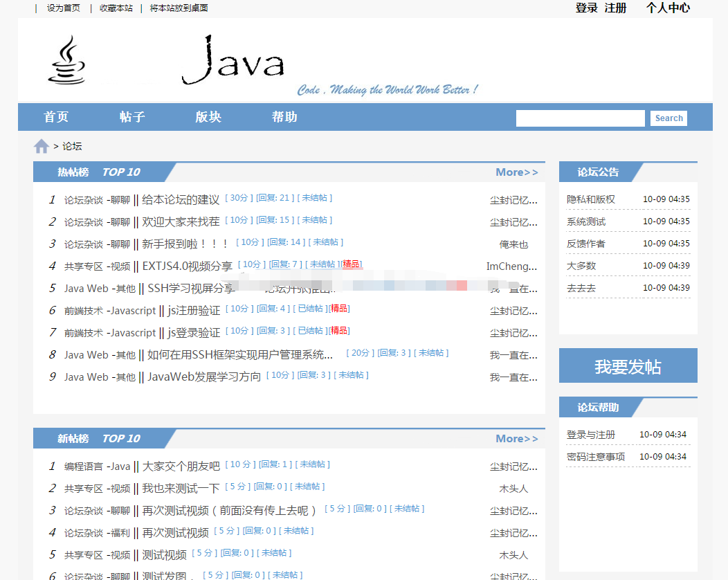Click 设为首页 link
728x580 pixels.
coord(64,8)
